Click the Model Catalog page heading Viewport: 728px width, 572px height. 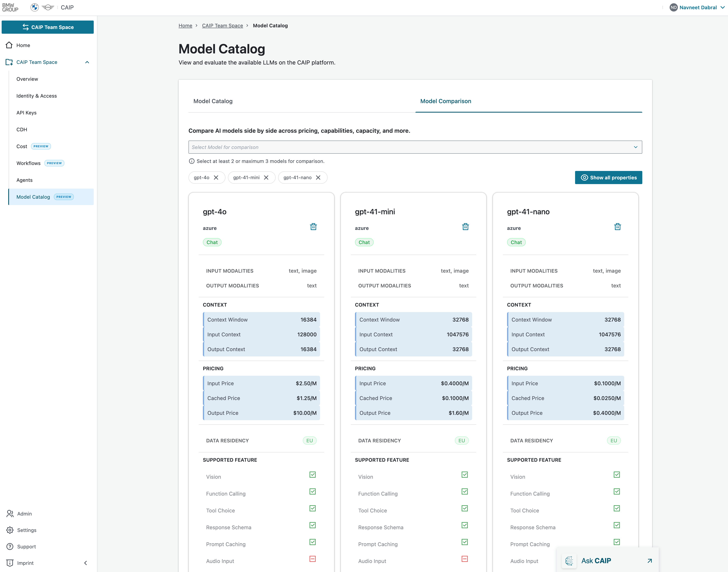(x=222, y=49)
